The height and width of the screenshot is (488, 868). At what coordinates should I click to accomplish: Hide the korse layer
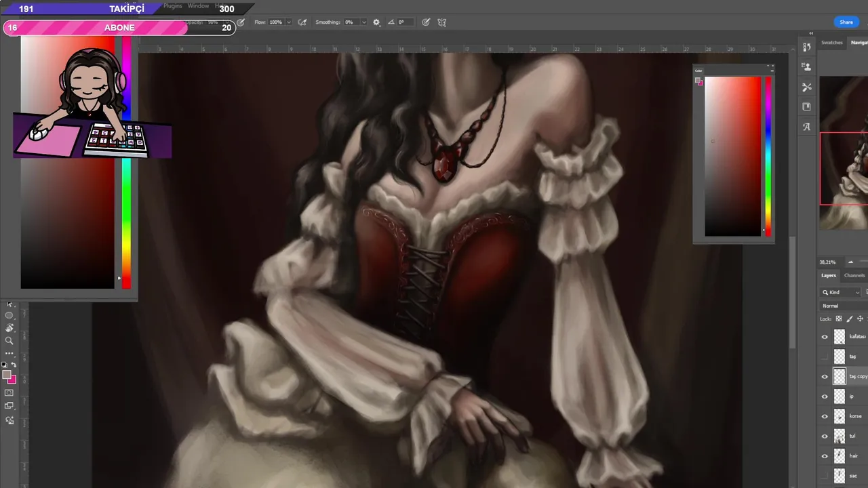pyautogui.click(x=825, y=416)
